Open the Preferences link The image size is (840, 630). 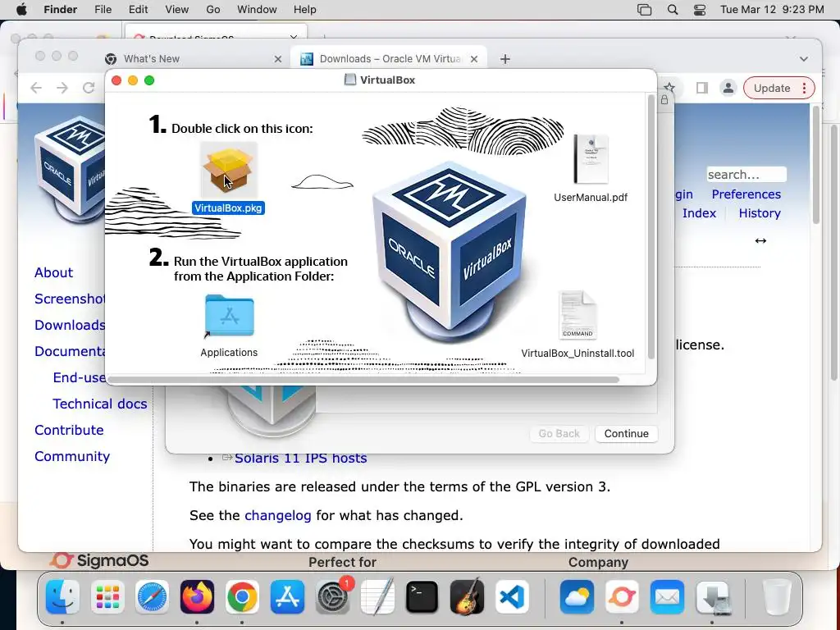click(746, 194)
